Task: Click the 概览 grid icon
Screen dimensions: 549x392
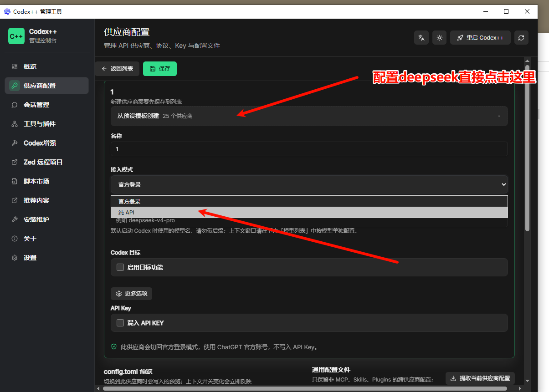Action: click(x=15, y=66)
